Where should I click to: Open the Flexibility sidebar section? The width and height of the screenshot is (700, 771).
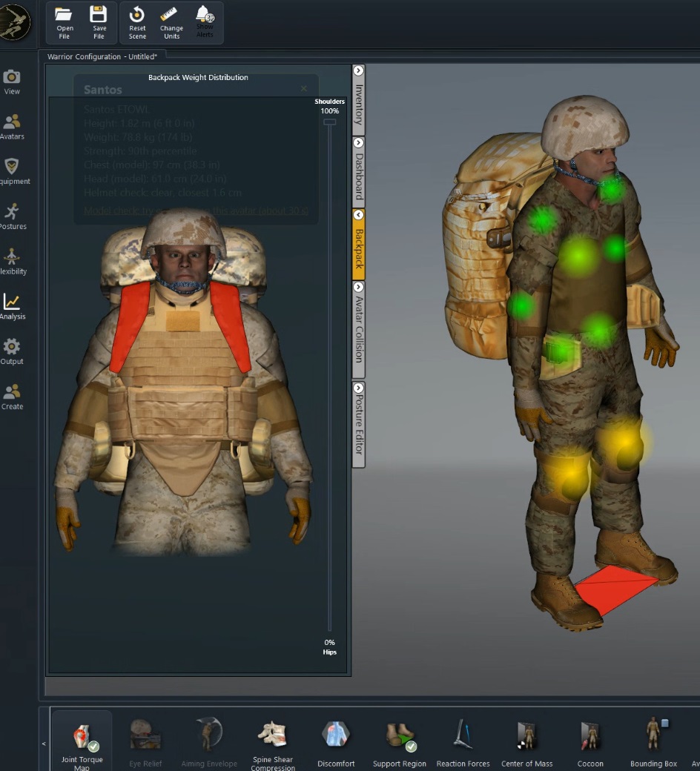point(13,262)
